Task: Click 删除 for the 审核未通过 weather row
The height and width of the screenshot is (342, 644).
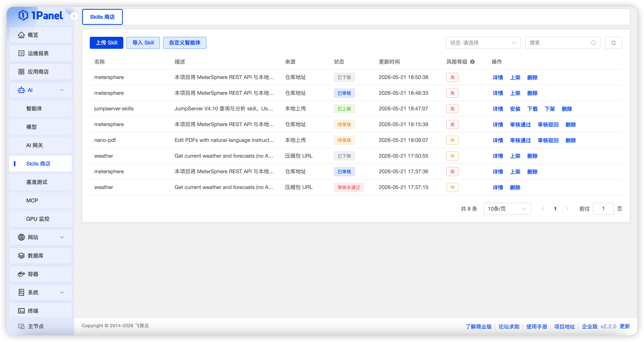Action: tap(515, 188)
